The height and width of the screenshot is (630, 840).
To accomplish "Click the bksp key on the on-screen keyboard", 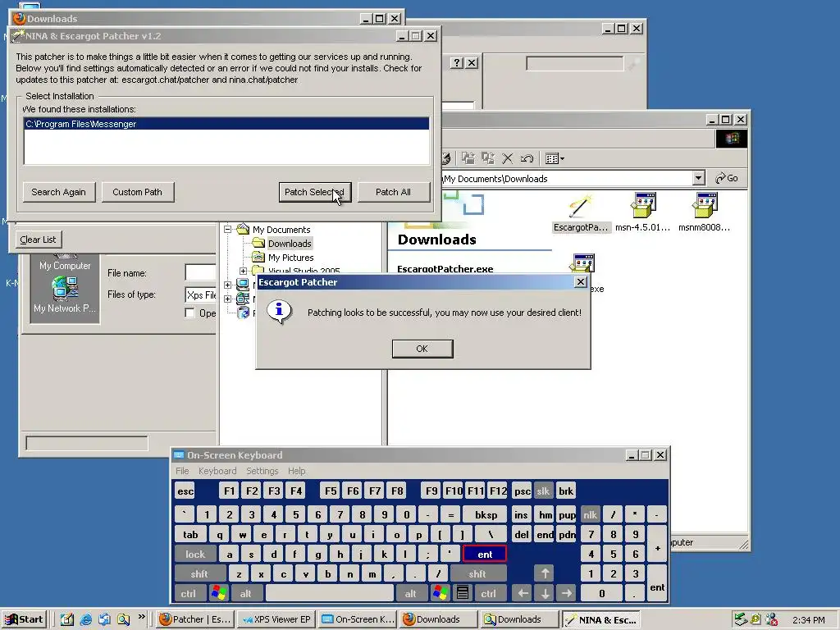I will (486, 515).
